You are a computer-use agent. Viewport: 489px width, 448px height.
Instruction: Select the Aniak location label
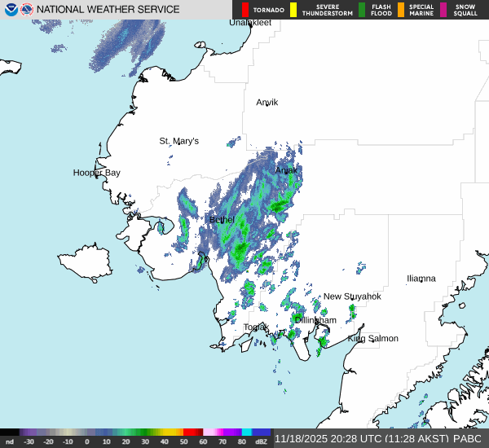pos(286,170)
